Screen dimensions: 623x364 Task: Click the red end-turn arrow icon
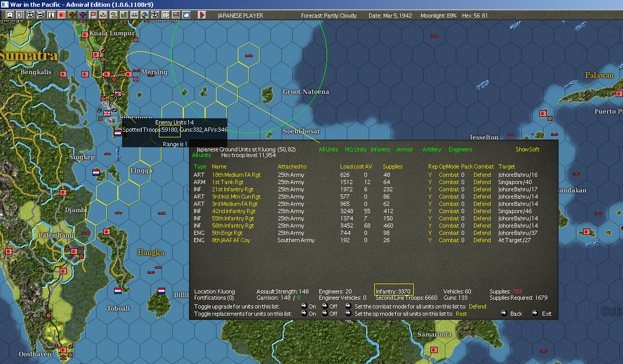point(201,15)
